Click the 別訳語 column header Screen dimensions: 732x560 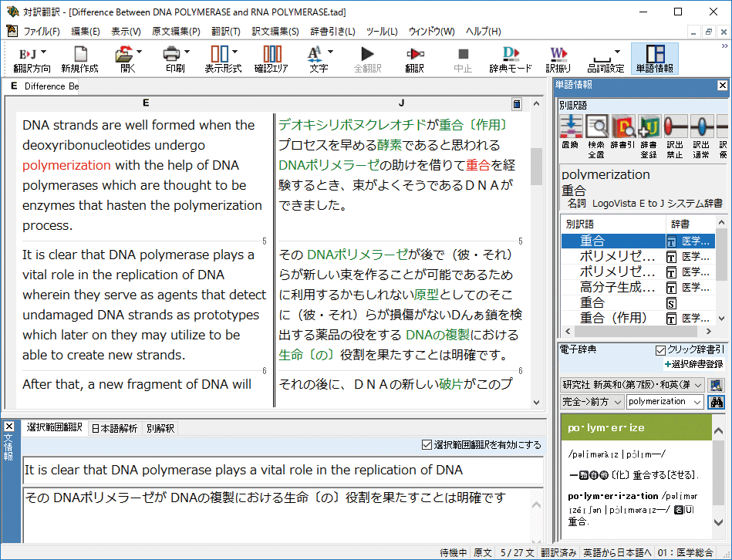613,224
